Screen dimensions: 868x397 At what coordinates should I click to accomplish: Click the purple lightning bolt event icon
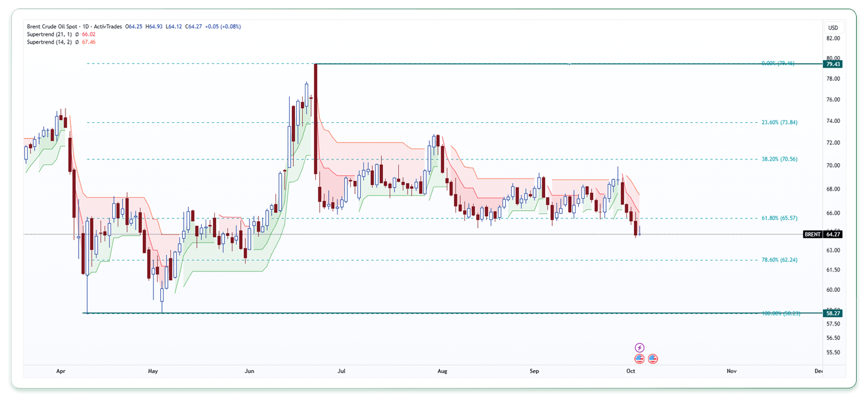point(640,348)
